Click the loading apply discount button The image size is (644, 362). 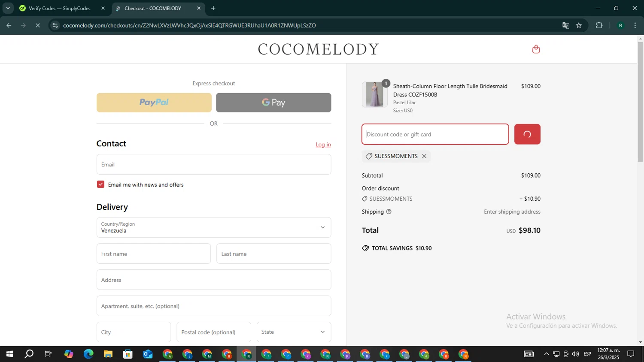[527, 134]
